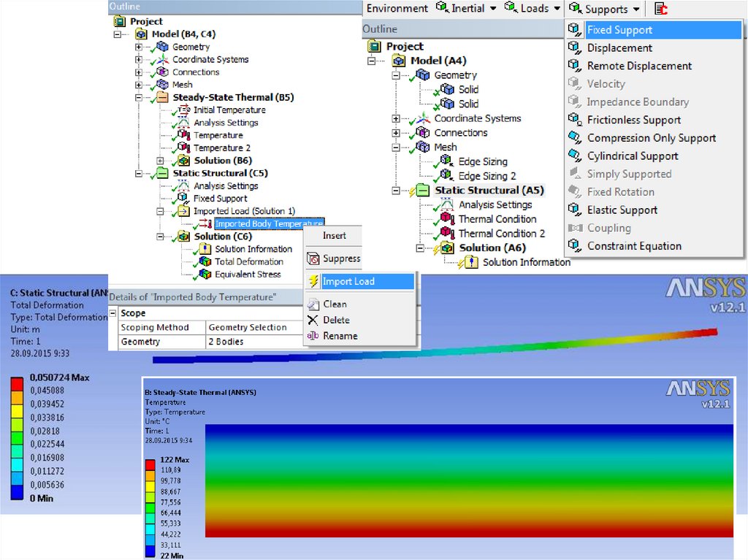This screenshot has height=560, width=748.
Task: Open the Supports dropdown in toolbar
Action: (x=606, y=9)
